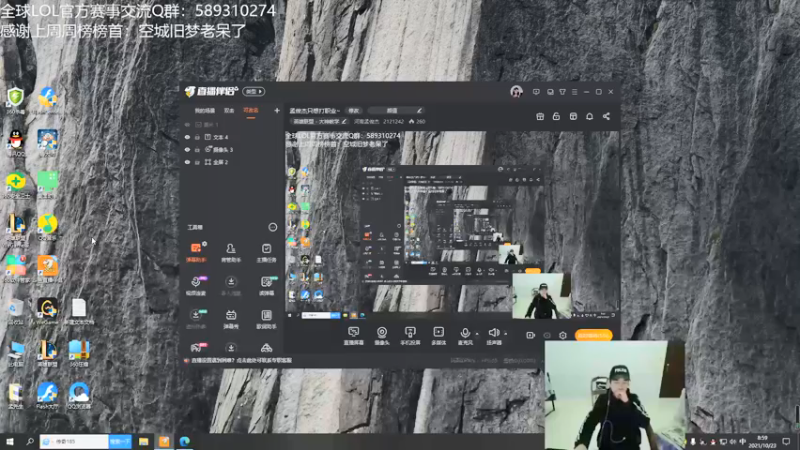Edit the 英雄联盟 category tag
Viewport: 800px width, 450px height.
pos(320,121)
